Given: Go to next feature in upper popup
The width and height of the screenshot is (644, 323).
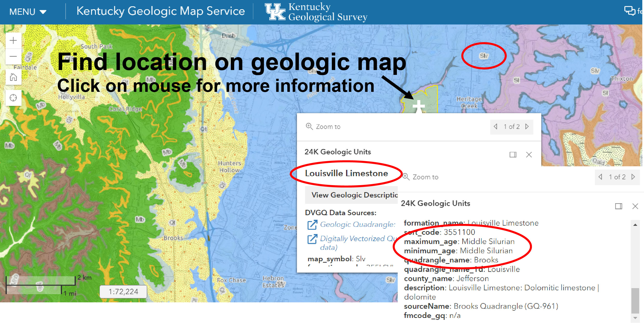Looking at the screenshot, I should coord(527,126).
